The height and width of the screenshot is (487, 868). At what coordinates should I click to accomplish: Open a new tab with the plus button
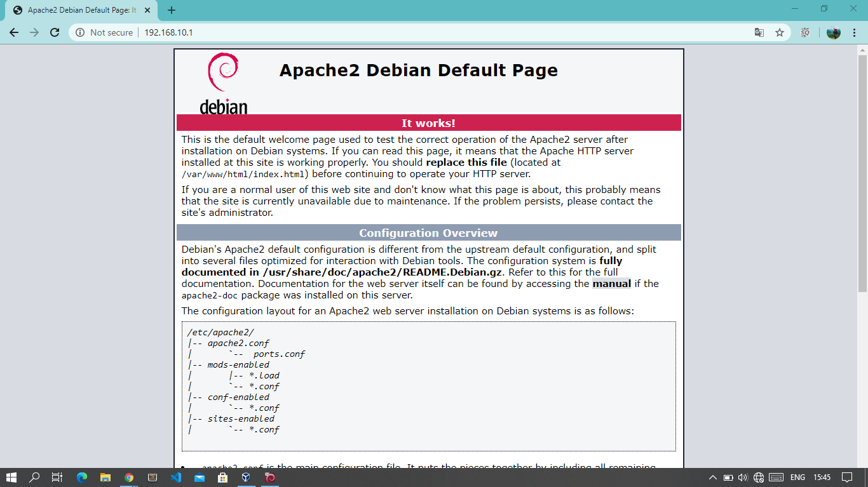[172, 10]
